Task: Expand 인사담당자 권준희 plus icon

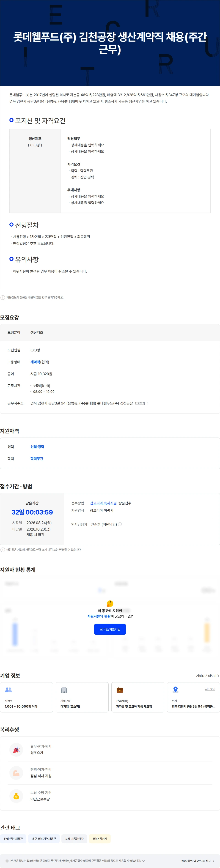Action: (120, 524)
